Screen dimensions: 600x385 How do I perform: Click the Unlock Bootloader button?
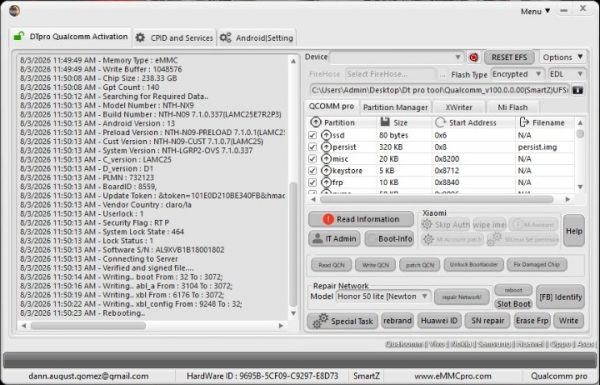point(474,265)
